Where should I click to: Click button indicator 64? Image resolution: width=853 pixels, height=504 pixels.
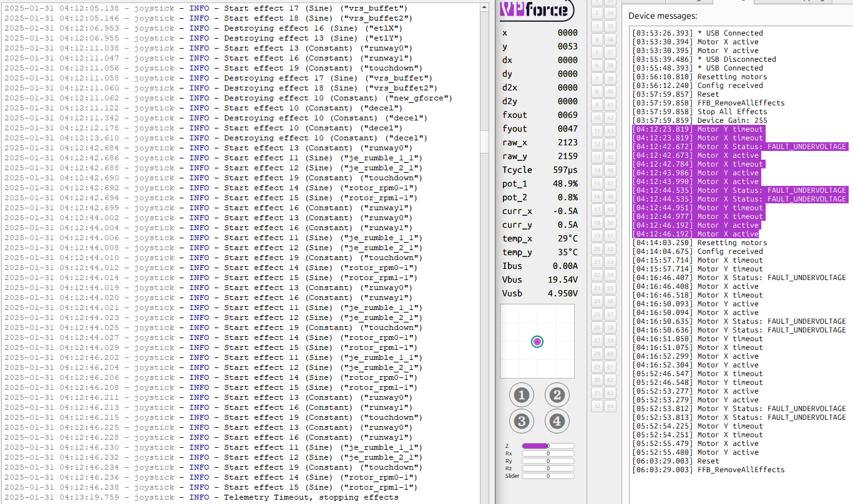(611, 406)
